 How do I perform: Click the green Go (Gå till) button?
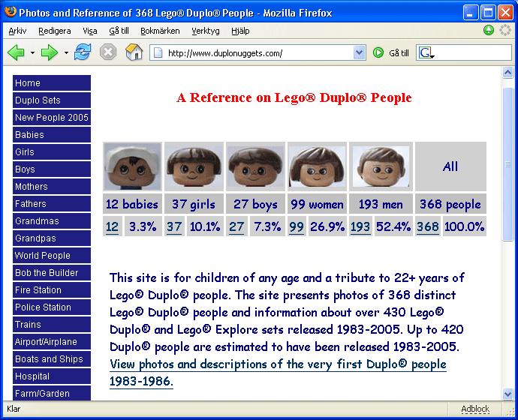pos(378,52)
